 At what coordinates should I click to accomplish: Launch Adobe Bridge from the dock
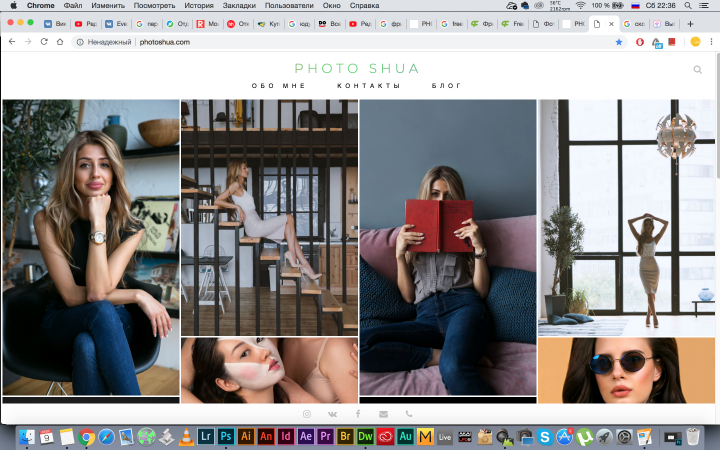345,436
